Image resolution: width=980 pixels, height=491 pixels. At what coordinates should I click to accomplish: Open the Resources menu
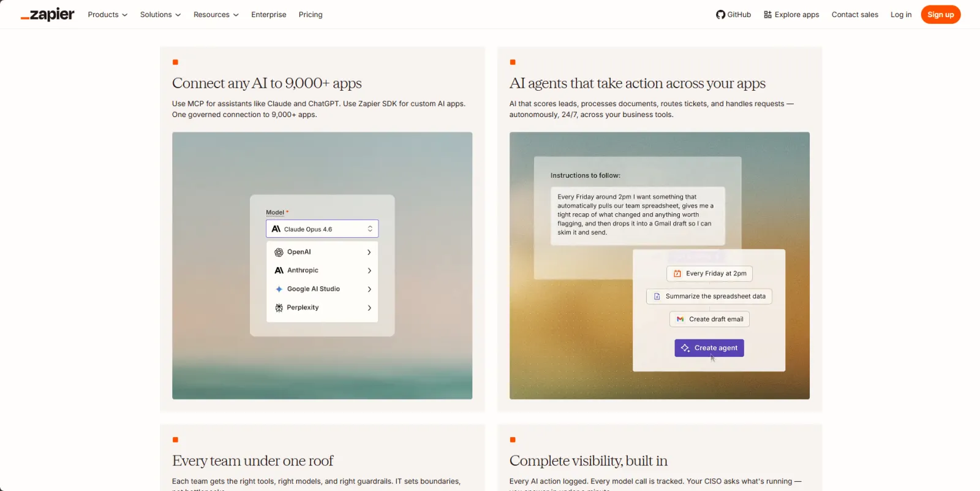point(216,15)
